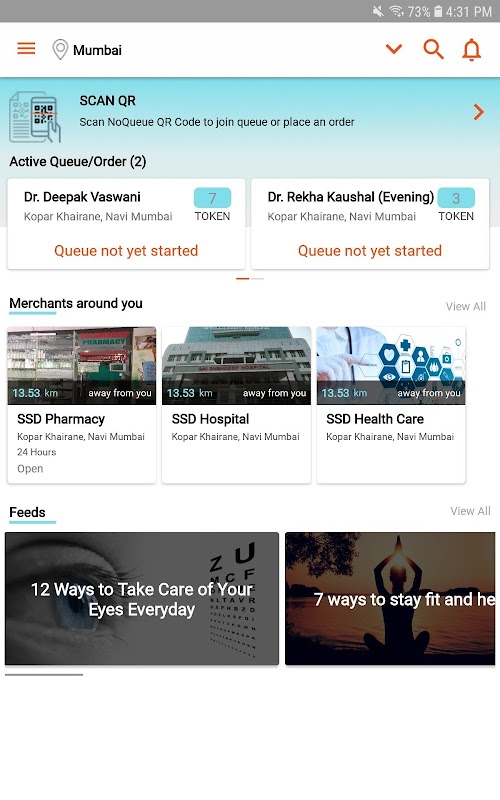The image size is (500, 800).
Task: Expand the city dropdown chevron
Action: pyautogui.click(x=394, y=49)
